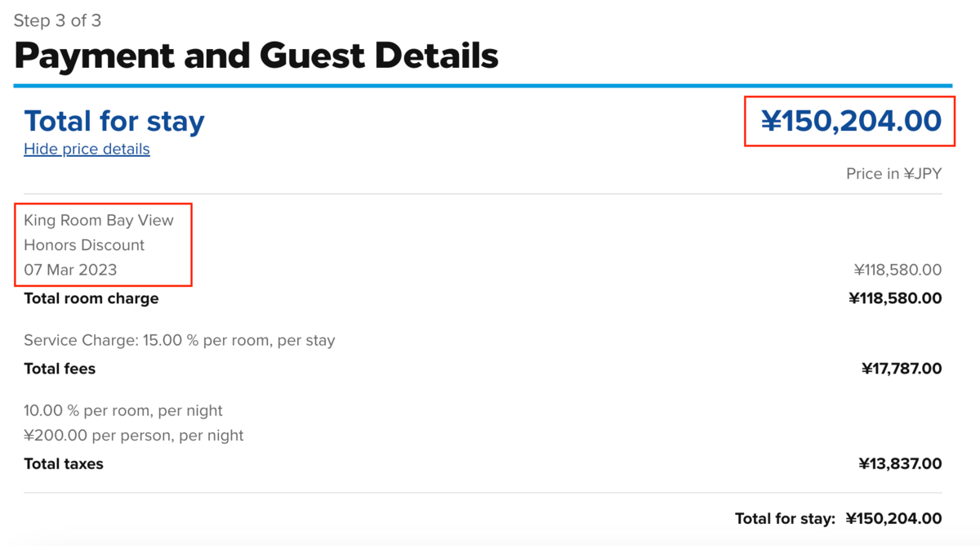Click the Service Charge 15.00 % line

click(x=180, y=340)
